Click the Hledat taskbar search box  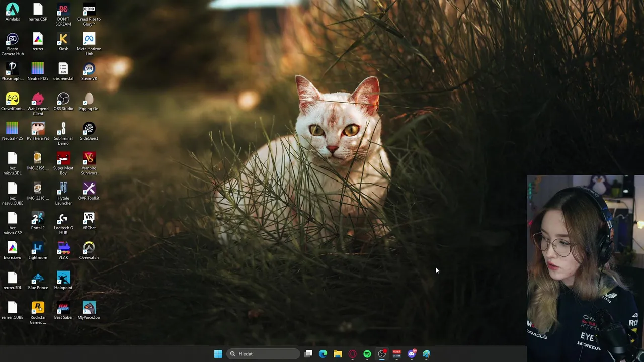[263, 354]
